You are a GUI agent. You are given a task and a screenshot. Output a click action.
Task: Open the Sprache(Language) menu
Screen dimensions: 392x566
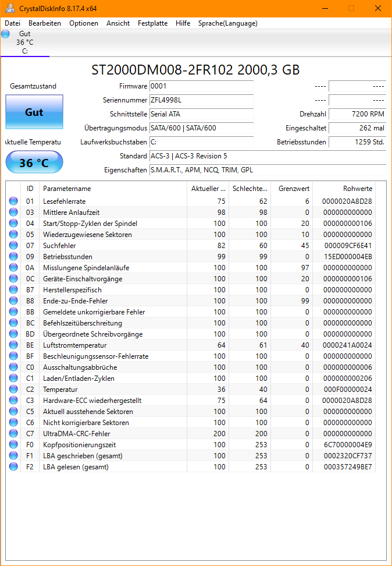pyautogui.click(x=228, y=23)
